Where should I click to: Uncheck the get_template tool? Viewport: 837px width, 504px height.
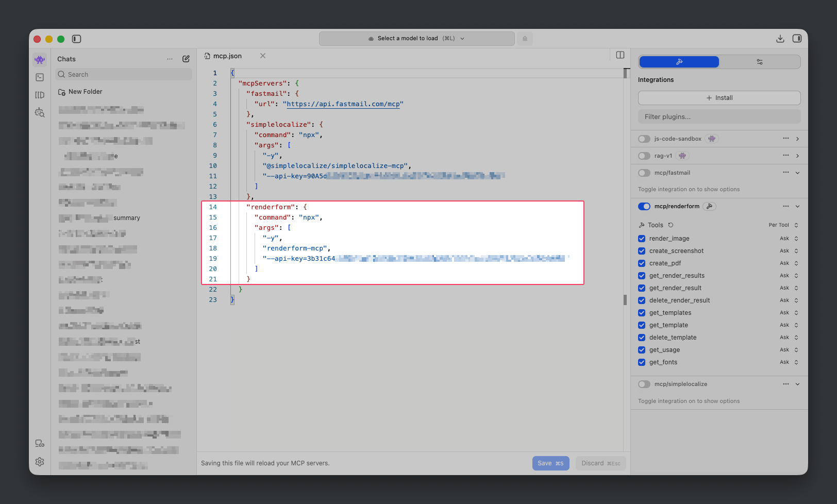[642, 325]
